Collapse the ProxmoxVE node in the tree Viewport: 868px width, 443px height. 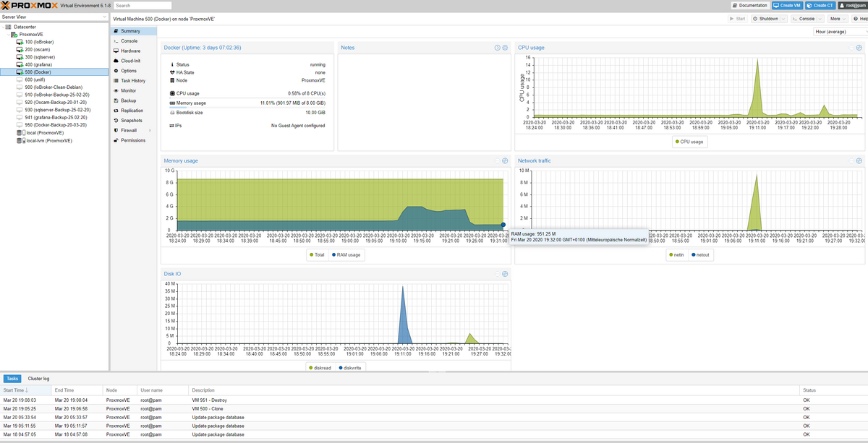click(x=8, y=34)
